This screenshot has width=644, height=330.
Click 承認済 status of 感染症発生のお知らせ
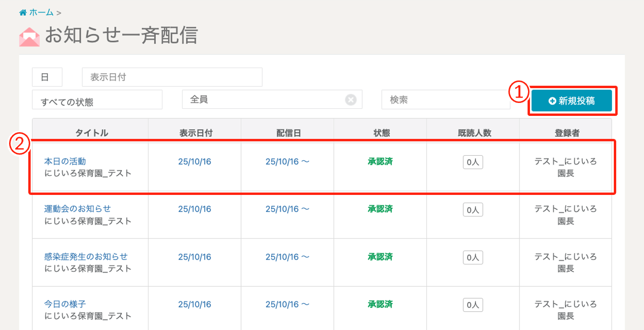click(380, 257)
